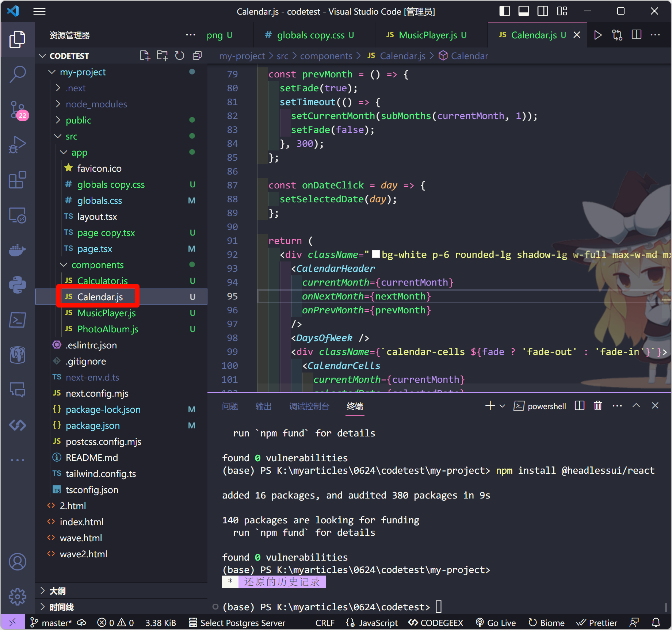
Task: Split the terminal panel
Action: pos(580,406)
